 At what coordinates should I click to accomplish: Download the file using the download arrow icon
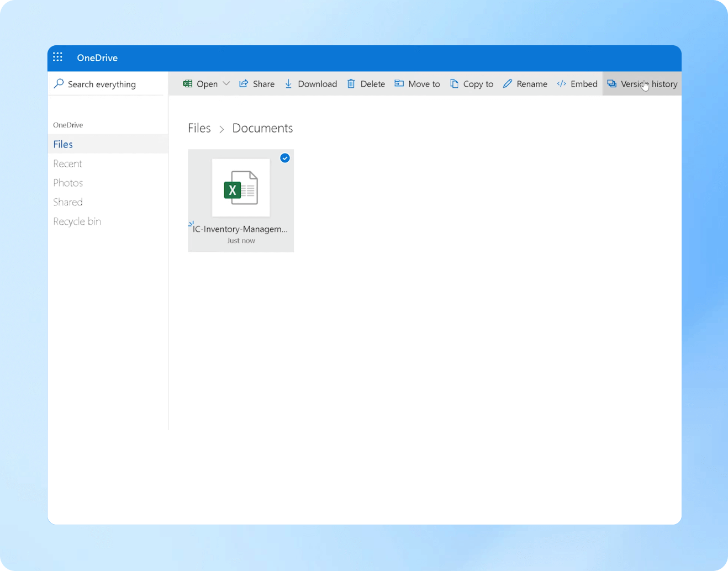click(x=288, y=83)
